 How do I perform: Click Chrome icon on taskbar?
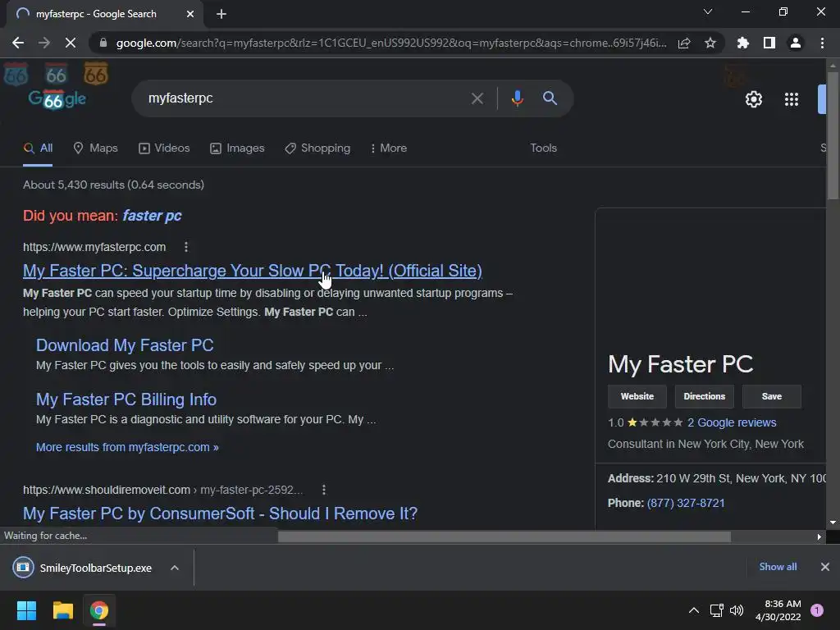(x=99, y=610)
